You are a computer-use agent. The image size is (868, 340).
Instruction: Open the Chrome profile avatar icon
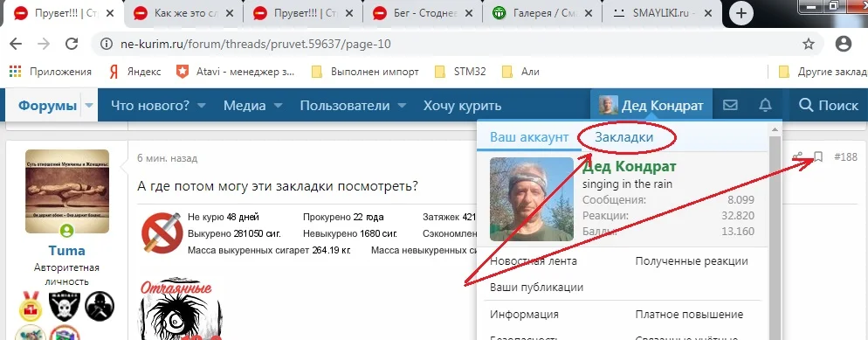[x=843, y=44]
